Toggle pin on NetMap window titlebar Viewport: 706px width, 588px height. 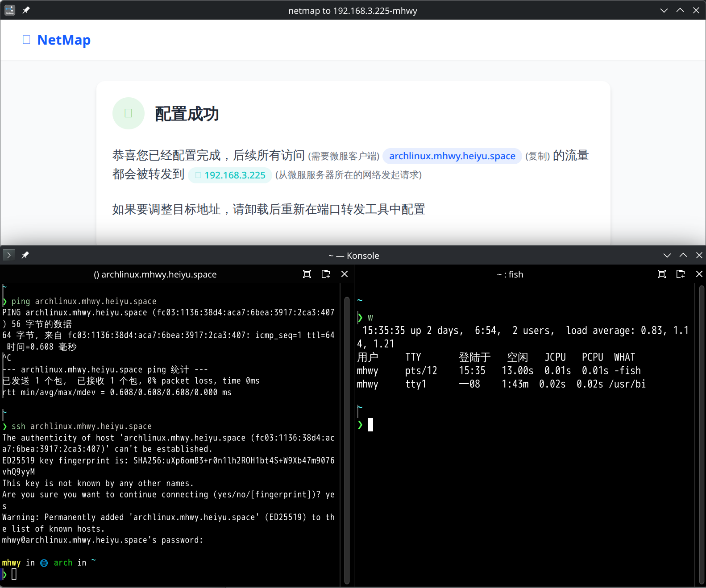click(x=26, y=10)
